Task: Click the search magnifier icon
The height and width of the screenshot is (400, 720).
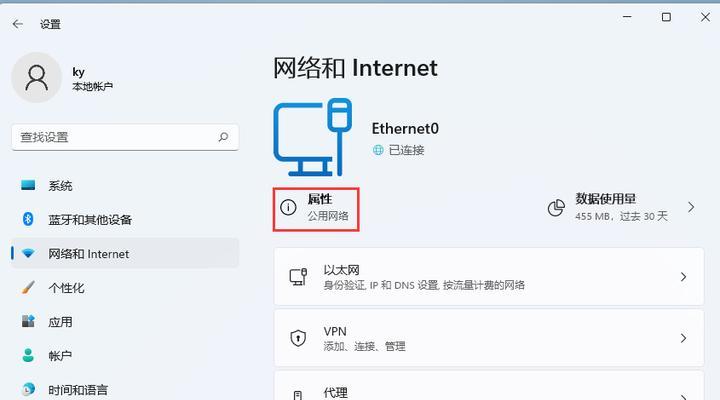Action: (223, 137)
